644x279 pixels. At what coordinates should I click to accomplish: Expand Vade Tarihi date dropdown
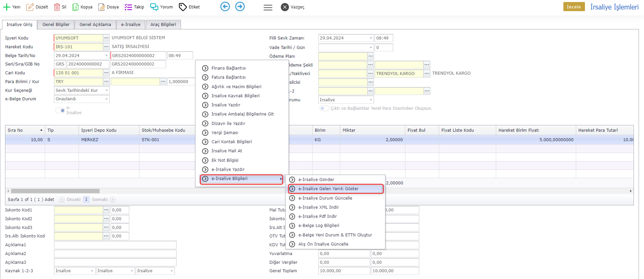pyautogui.click(x=371, y=48)
